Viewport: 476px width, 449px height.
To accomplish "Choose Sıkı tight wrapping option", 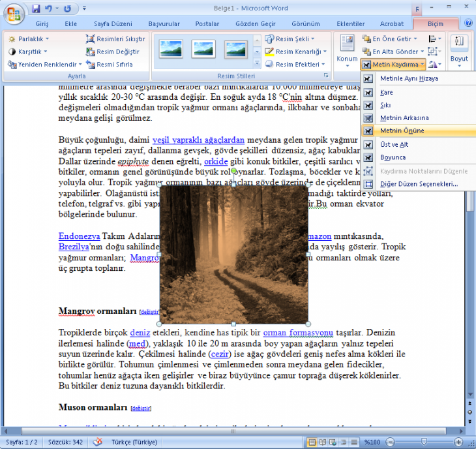I will click(419, 105).
